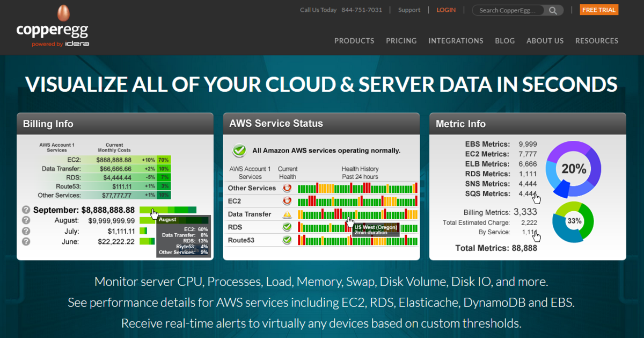
Task: Click RDS Metrics value 1,111
Action: [x=528, y=174]
